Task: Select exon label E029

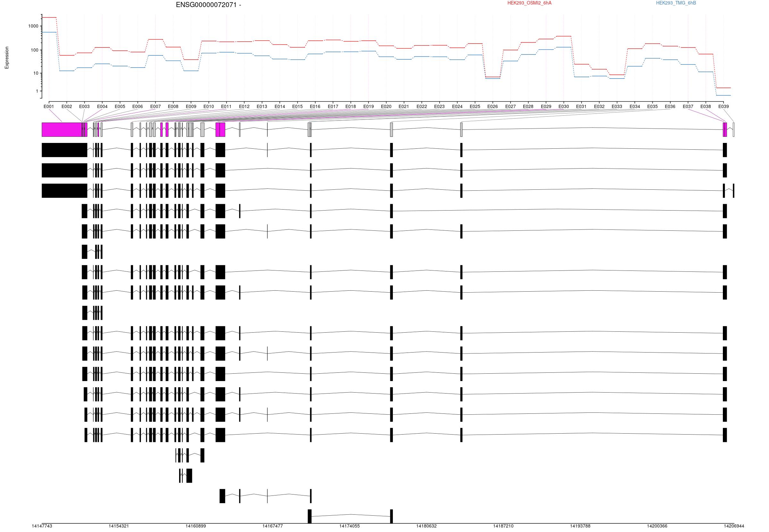Action: click(546, 107)
